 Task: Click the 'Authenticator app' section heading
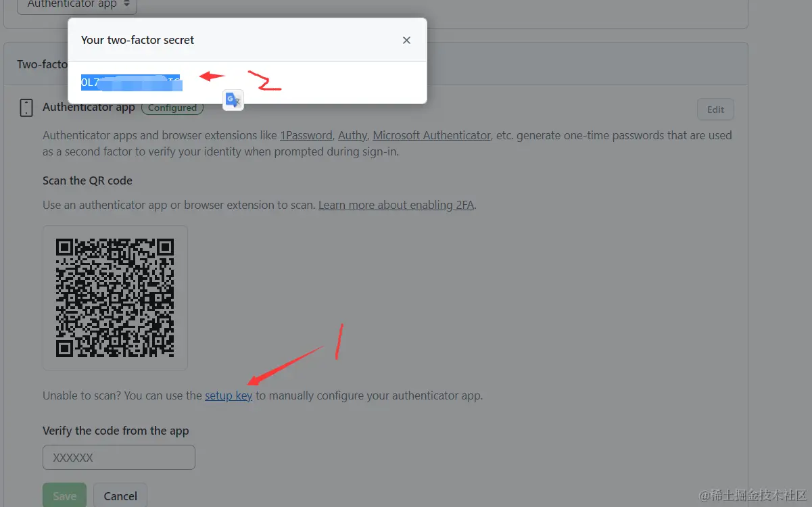tap(89, 107)
